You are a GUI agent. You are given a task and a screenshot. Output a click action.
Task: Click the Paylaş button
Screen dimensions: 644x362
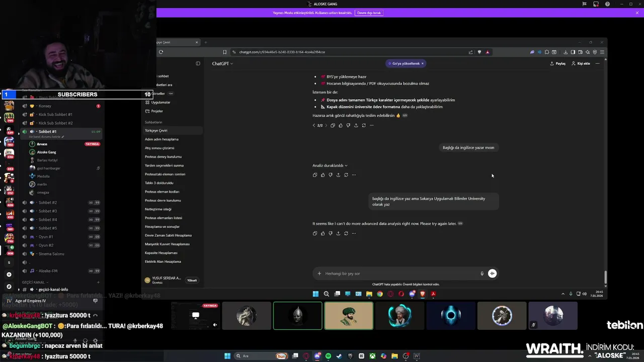[557, 63]
